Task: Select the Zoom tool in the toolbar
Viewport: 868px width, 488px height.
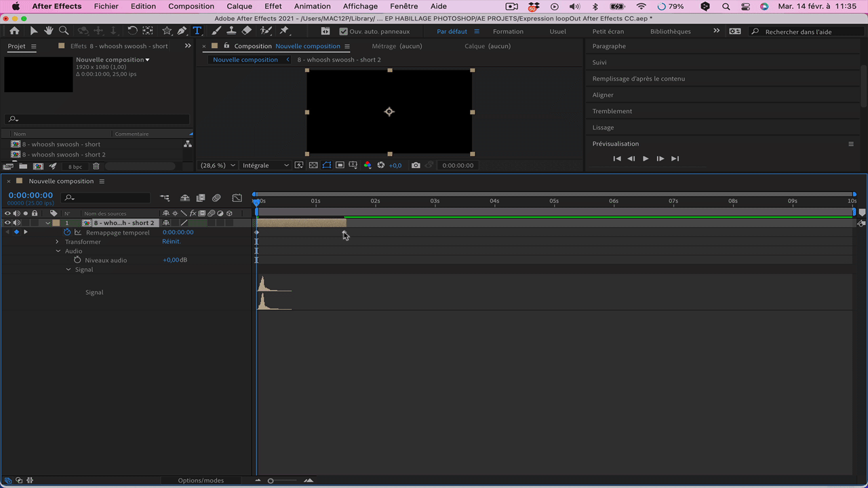Action: pyautogui.click(x=64, y=31)
